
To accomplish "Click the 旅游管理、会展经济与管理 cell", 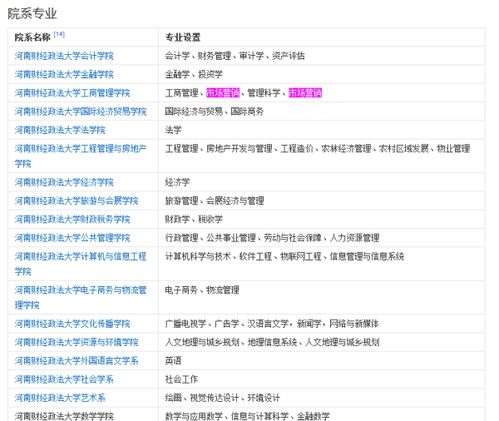I will (322, 201).
